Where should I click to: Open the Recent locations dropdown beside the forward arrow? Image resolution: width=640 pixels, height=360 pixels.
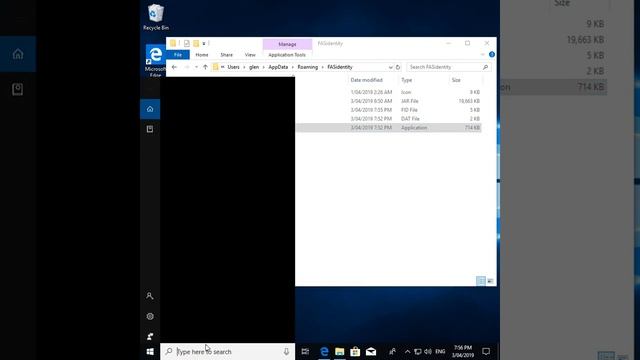(x=196, y=67)
